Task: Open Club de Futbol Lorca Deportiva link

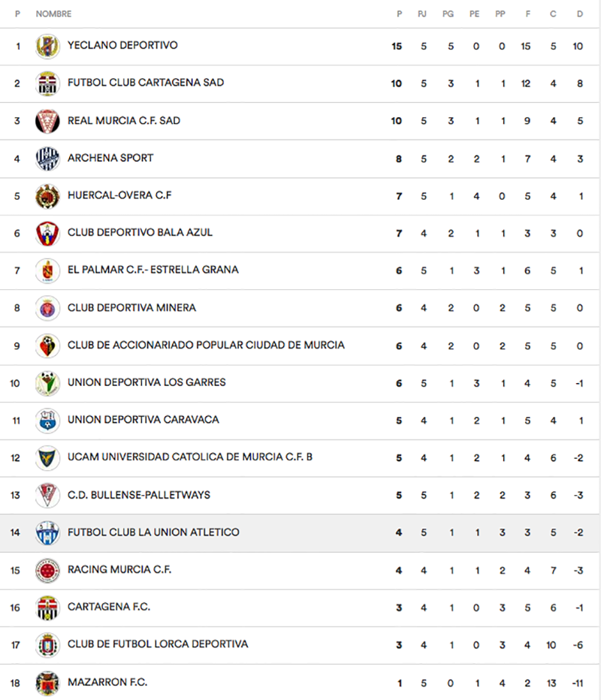Action: pos(158,644)
